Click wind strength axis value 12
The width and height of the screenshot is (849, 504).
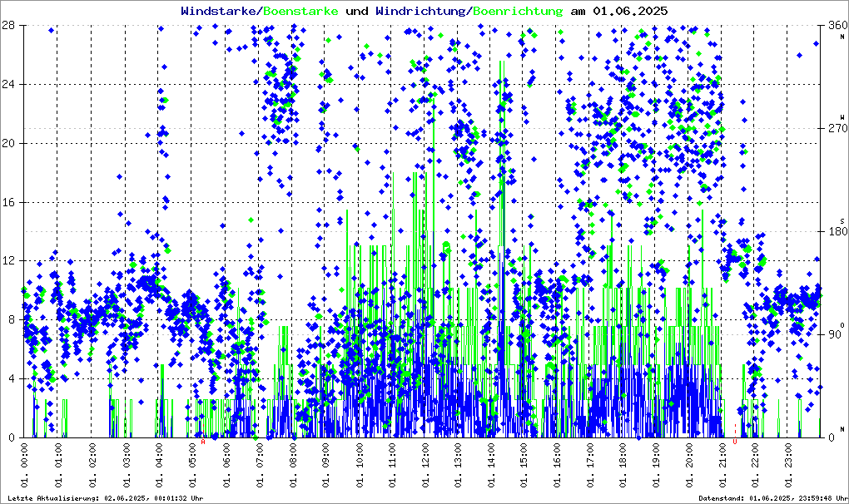pos(8,261)
